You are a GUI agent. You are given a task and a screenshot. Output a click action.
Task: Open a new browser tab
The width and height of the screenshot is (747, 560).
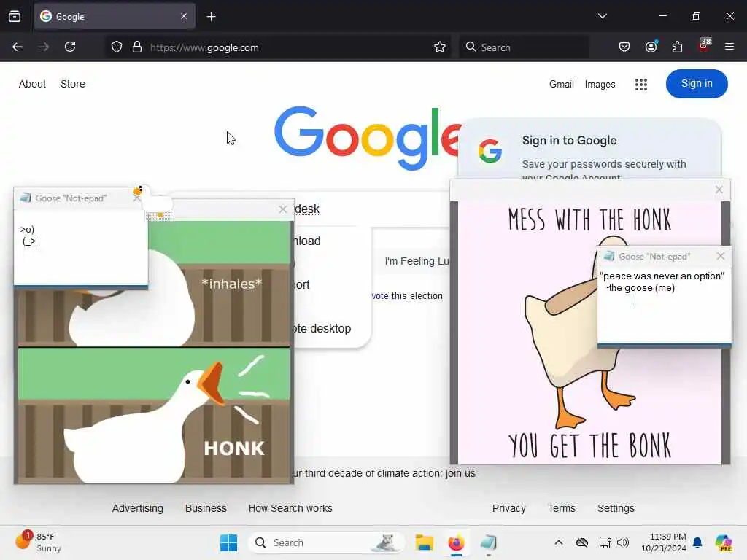point(211,17)
